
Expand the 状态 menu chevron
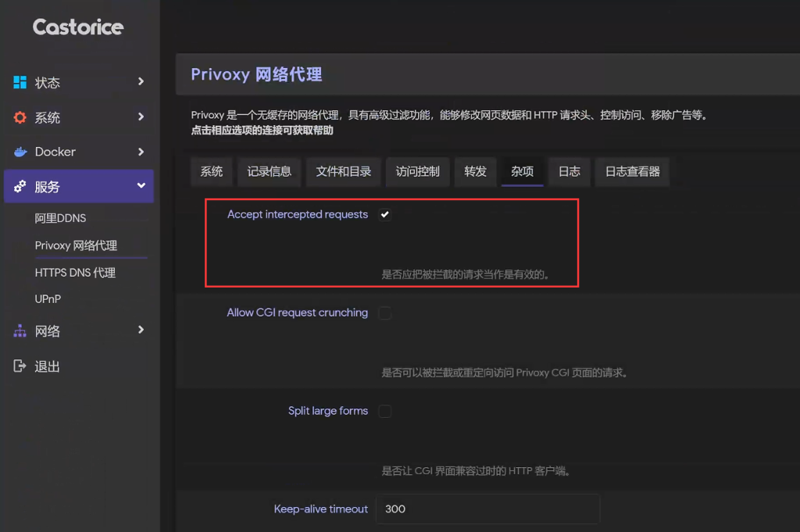(x=141, y=81)
